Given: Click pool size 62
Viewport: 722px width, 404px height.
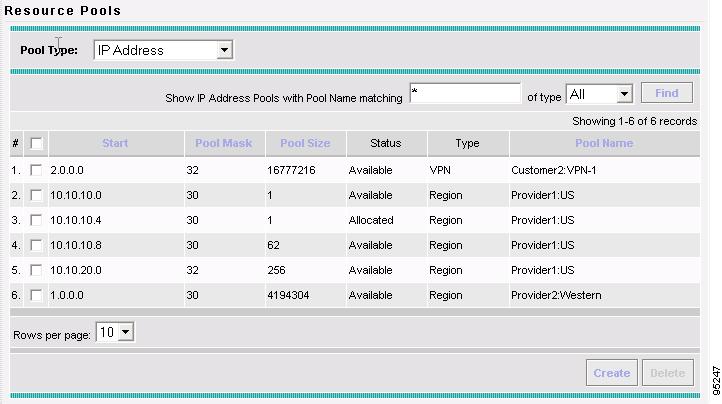Looking at the screenshot, I should pos(274,245).
